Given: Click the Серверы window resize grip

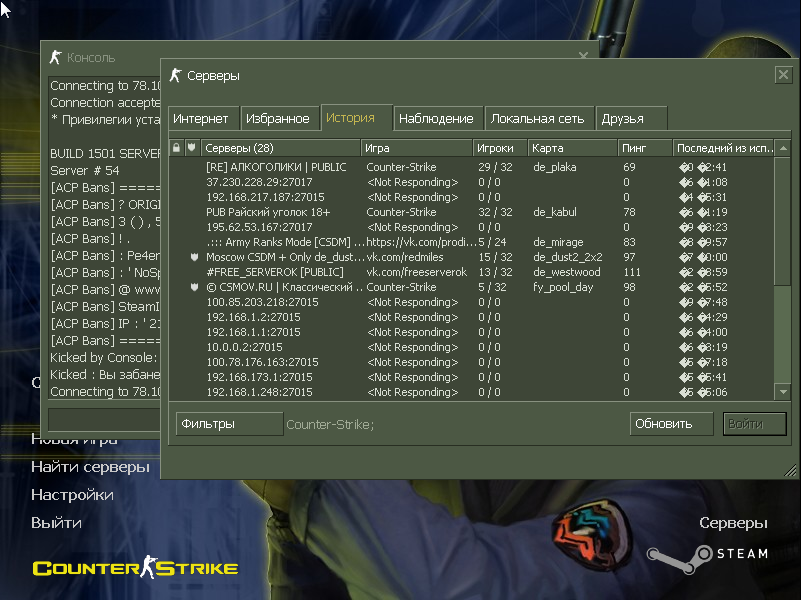Looking at the screenshot, I should (790, 471).
